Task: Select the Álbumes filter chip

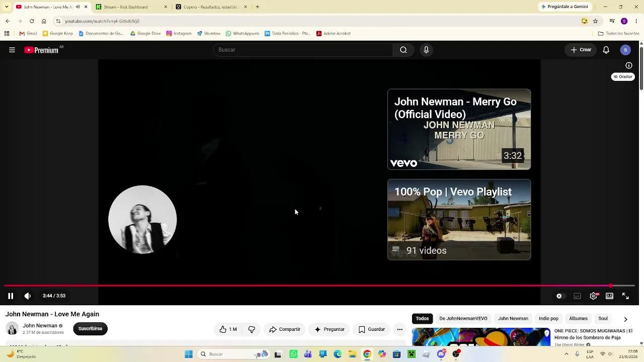Action: tap(578, 318)
